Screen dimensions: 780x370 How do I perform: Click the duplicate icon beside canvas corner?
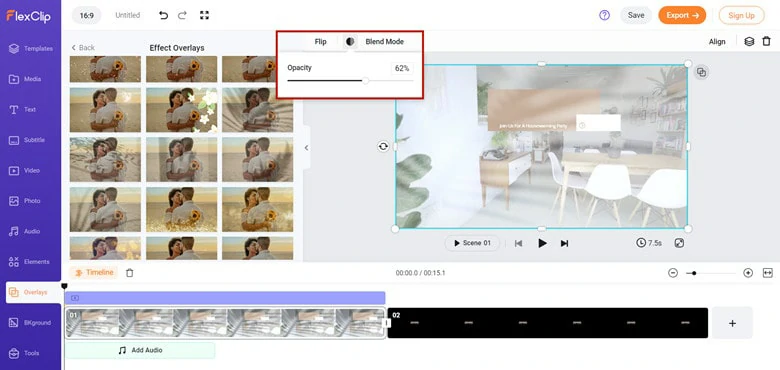click(x=701, y=73)
